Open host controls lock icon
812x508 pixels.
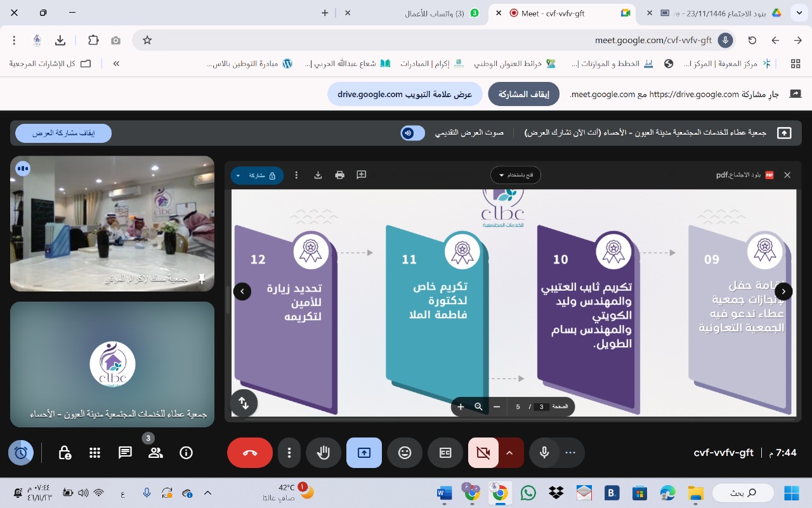(x=65, y=453)
